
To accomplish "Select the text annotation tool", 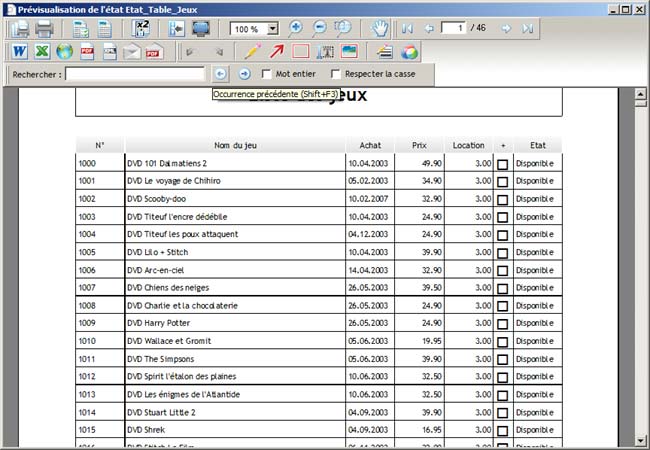I will click(325, 52).
